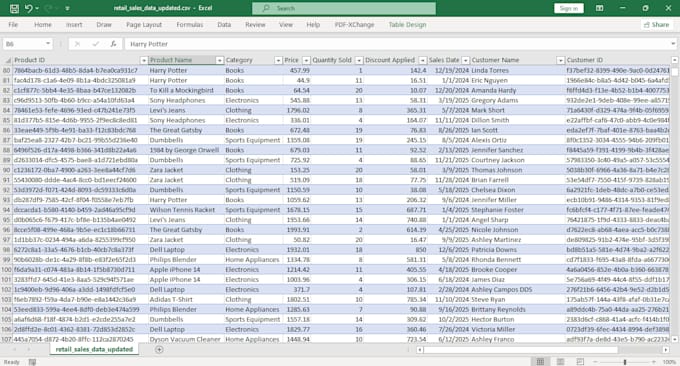This screenshot has width=680, height=366.
Task: Open Customize Quick Access Toolbar arrow
Action: 67,8
